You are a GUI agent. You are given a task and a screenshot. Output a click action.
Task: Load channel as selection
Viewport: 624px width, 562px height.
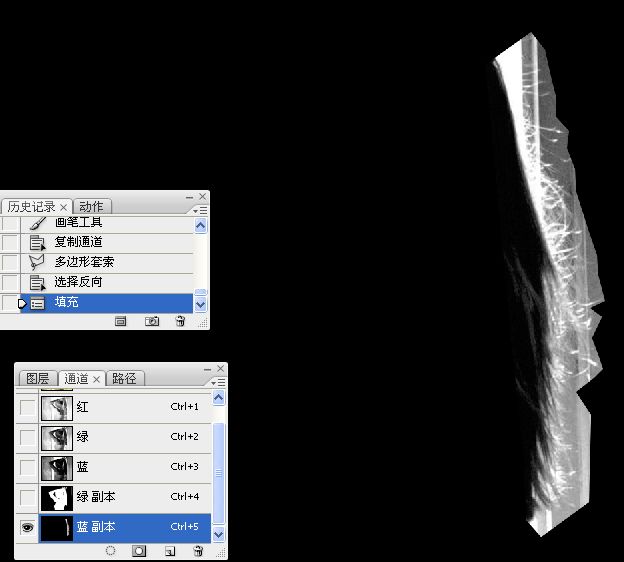[x=111, y=550]
